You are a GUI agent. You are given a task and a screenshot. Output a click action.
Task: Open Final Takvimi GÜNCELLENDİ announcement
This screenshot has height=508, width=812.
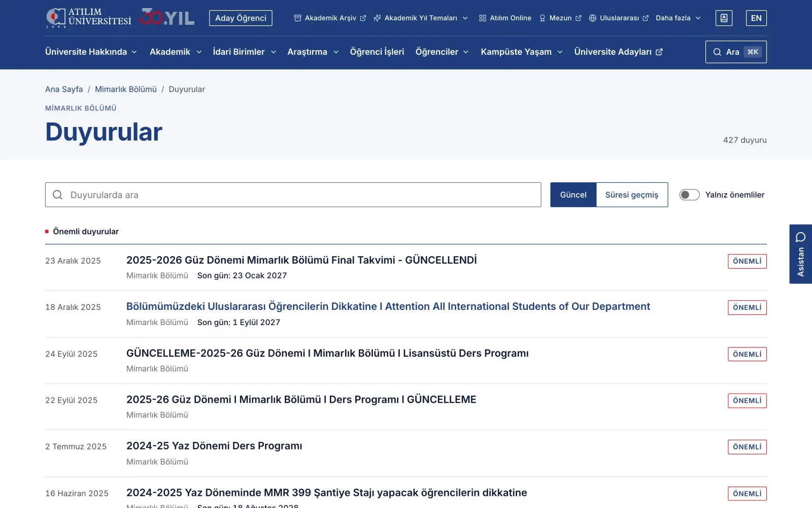[x=301, y=260]
